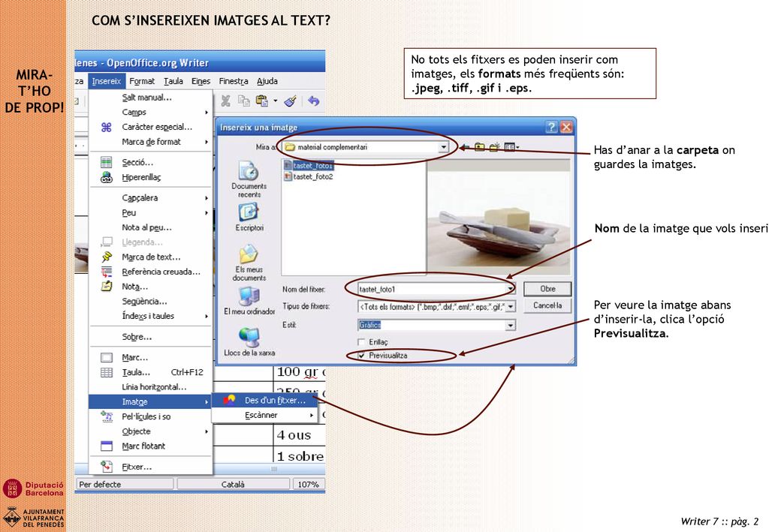Go to Els meus documents shortcut
Image resolution: width=769 pixels, height=532 pixels.
249,263
